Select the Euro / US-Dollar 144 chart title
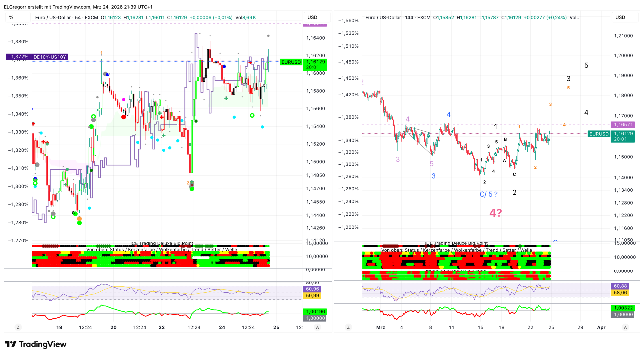This screenshot has height=356, width=644. [x=397, y=18]
